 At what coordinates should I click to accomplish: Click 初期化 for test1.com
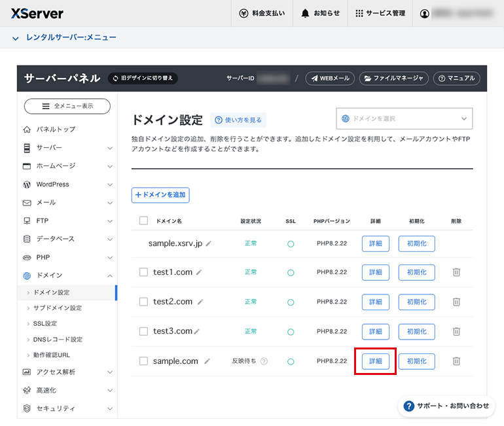point(416,272)
